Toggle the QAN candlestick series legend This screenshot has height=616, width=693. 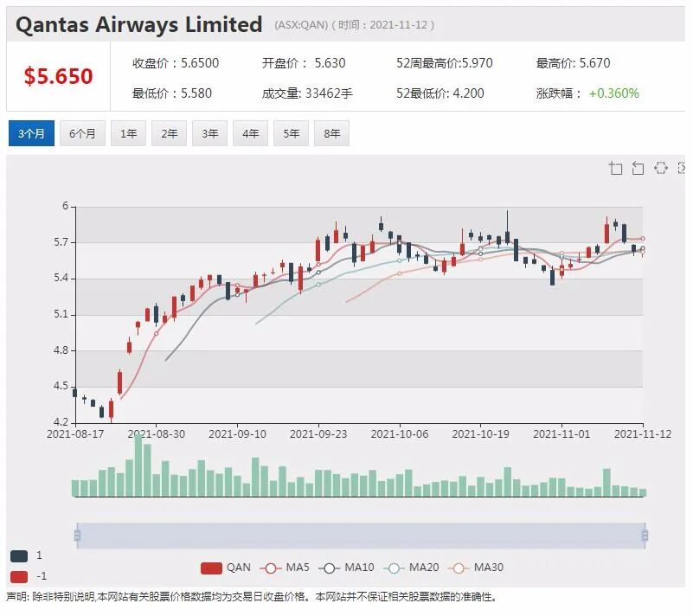(x=226, y=568)
